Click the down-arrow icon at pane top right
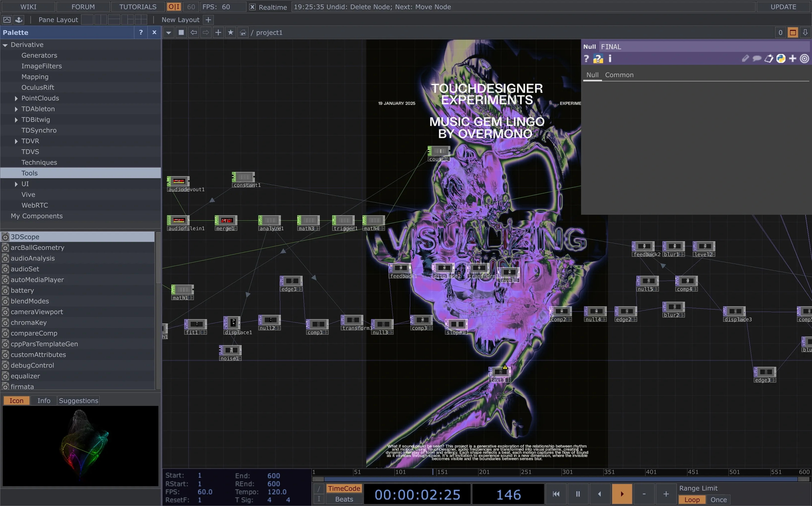This screenshot has width=812, height=506. click(x=805, y=32)
